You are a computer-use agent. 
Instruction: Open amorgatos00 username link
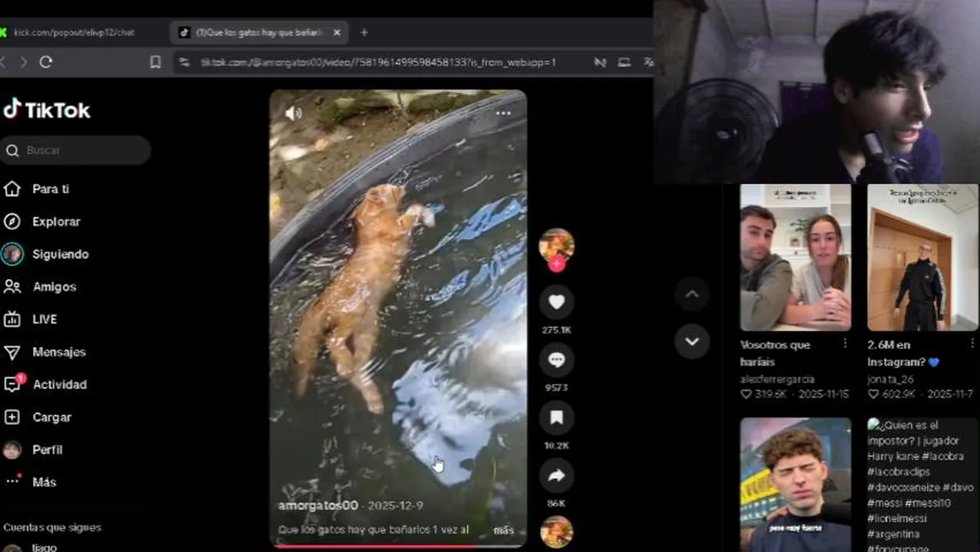pos(318,506)
